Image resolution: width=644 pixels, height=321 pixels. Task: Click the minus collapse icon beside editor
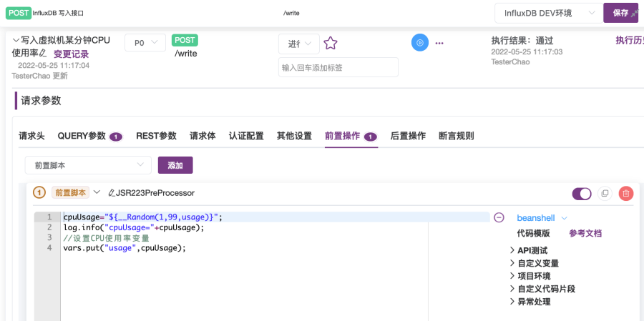pos(499,217)
